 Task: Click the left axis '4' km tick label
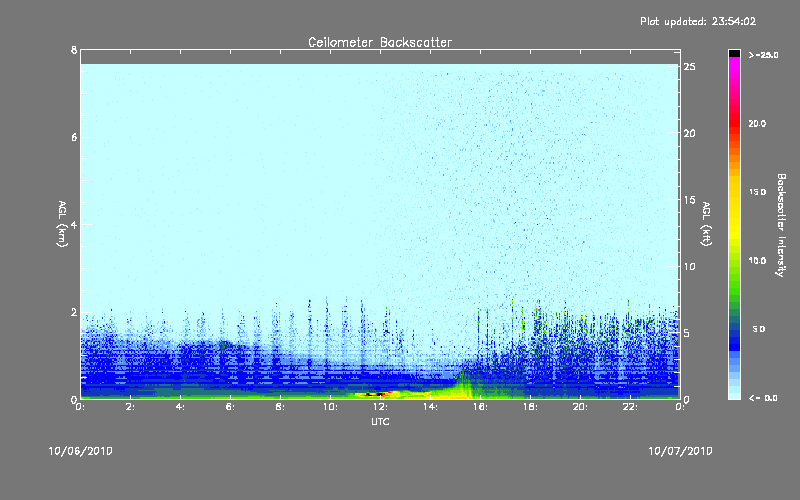pos(74,224)
